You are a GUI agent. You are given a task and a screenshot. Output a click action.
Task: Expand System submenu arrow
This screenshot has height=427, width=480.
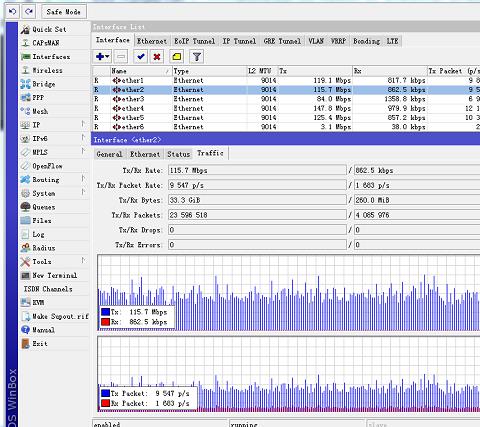[83, 193]
